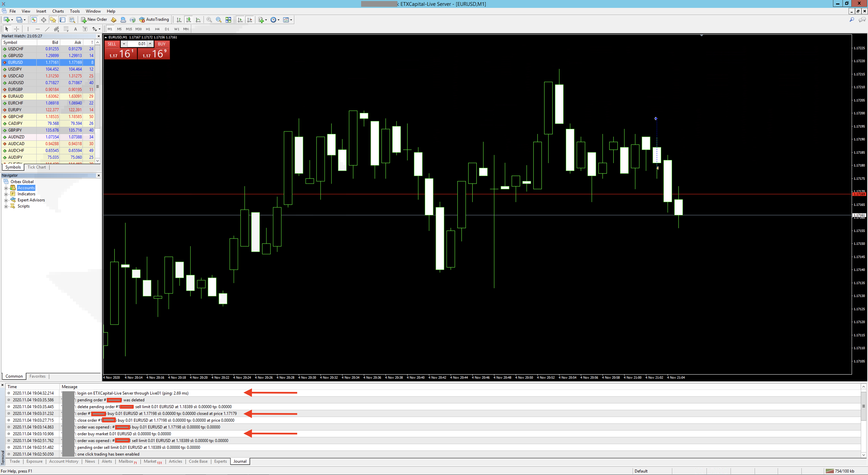The image size is (868, 475).
Task: Select the trendline drawing tool
Action: [47, 29]
